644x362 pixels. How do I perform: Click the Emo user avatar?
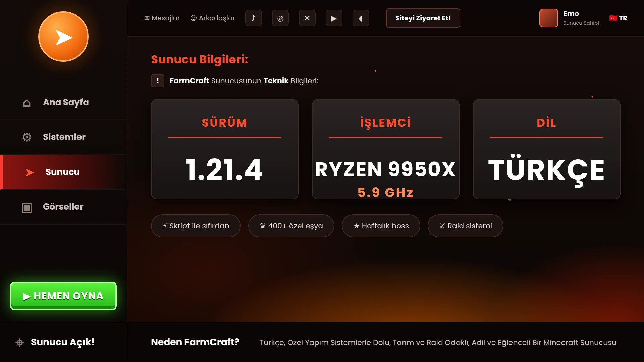pos(549,18)
